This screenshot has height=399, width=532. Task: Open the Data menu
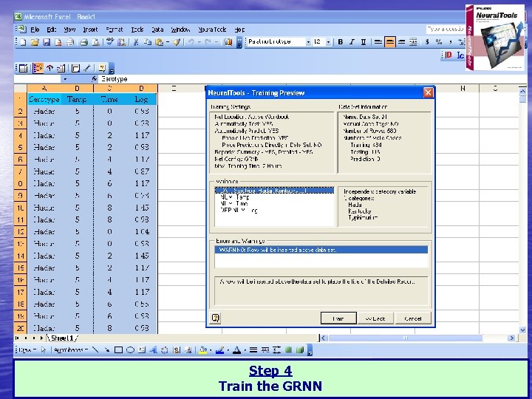point(157,30)
